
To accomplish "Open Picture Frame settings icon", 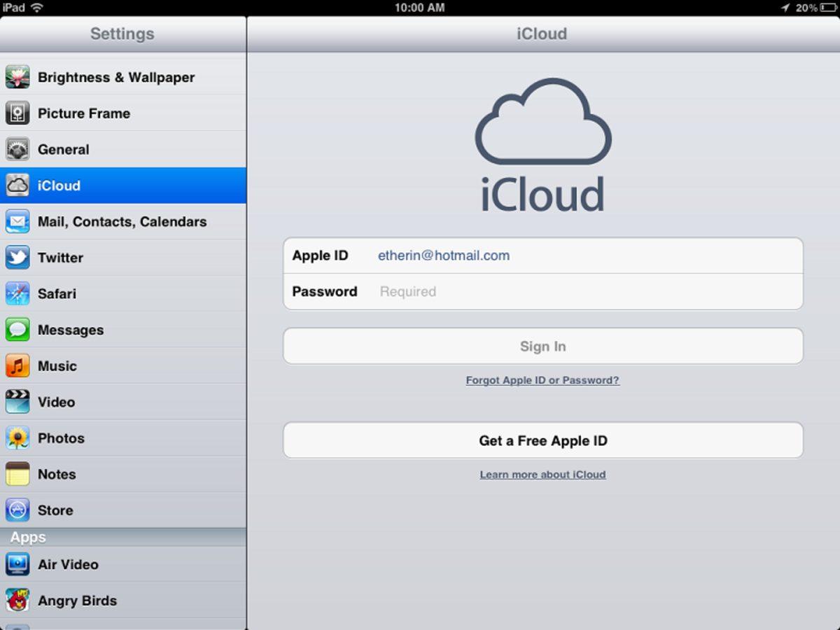I will (x=17, y=113).
